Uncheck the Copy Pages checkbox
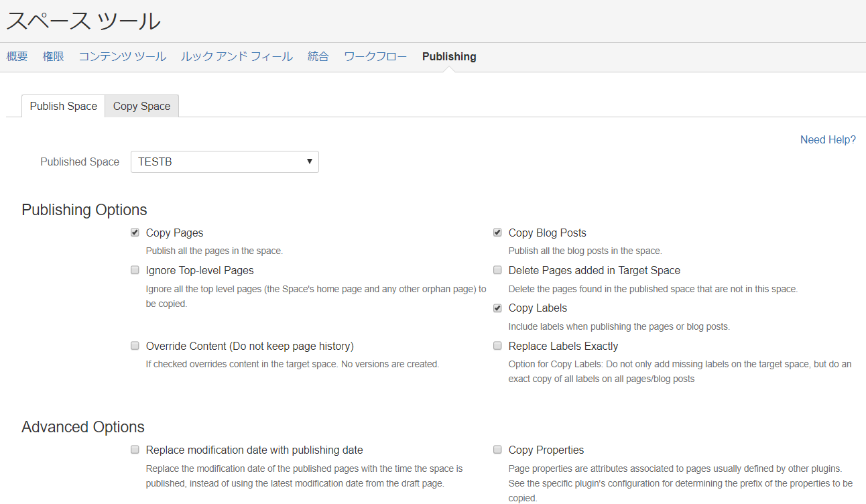Image resolution: width=866 pixels, height=504 pixels. pos(135,233)
